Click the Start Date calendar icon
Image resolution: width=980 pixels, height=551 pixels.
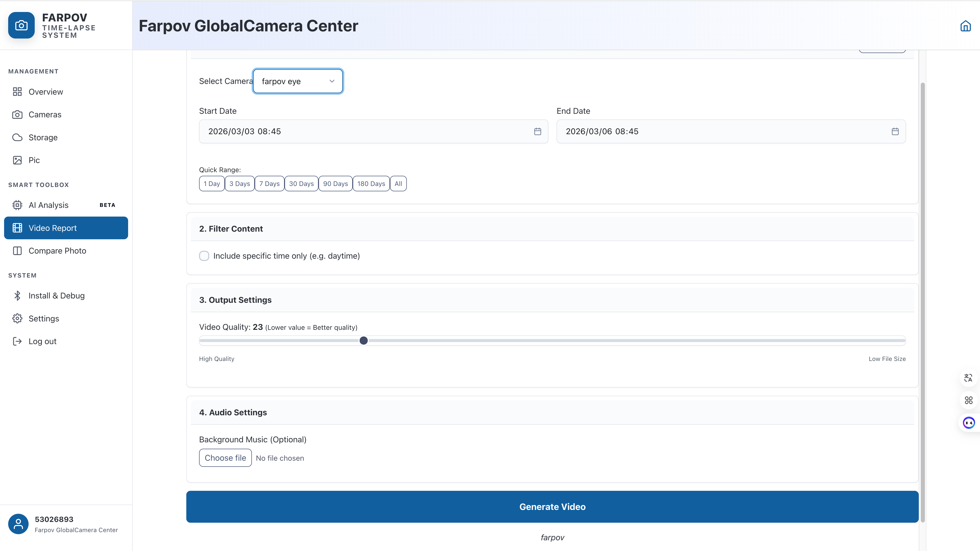pos(537,131)
